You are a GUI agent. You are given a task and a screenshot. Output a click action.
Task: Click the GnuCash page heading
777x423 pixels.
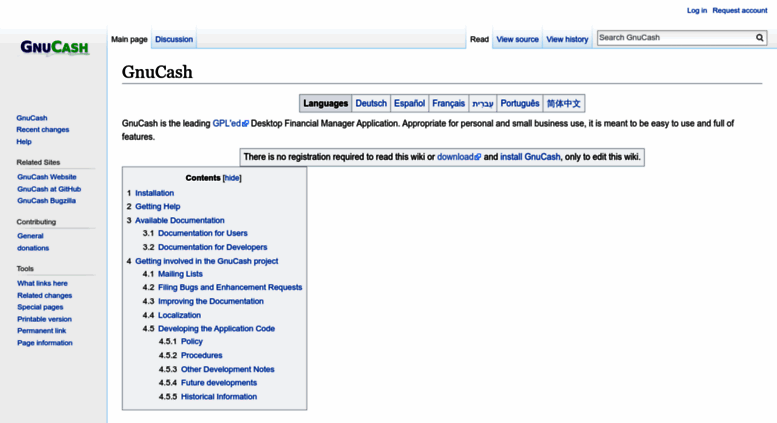click(157, 72)
